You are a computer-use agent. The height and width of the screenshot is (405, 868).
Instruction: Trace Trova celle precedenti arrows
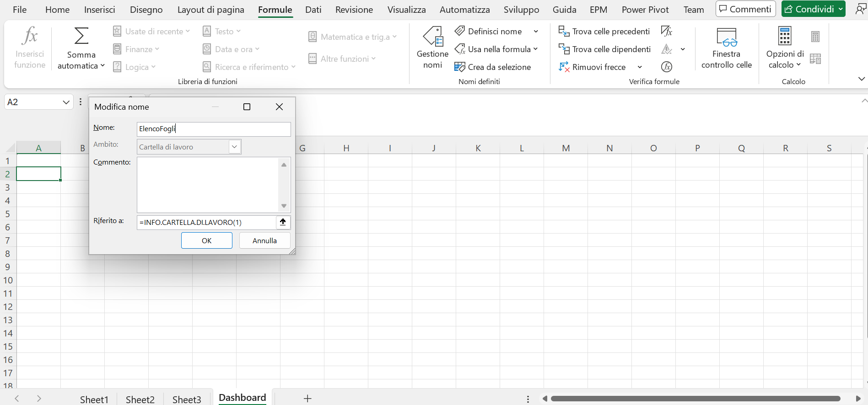pyautogui.click(x=604, y=31)
